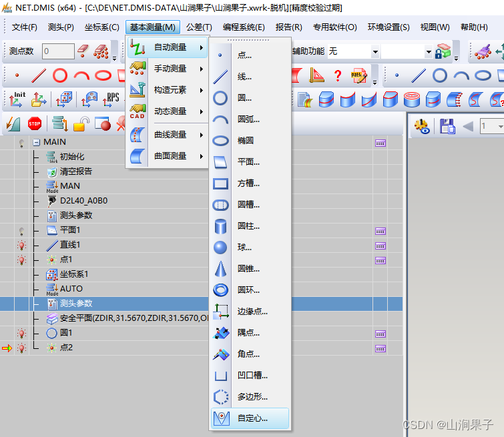Select the red arc tool icon
The image size is (504, 437).
(81, 76)
